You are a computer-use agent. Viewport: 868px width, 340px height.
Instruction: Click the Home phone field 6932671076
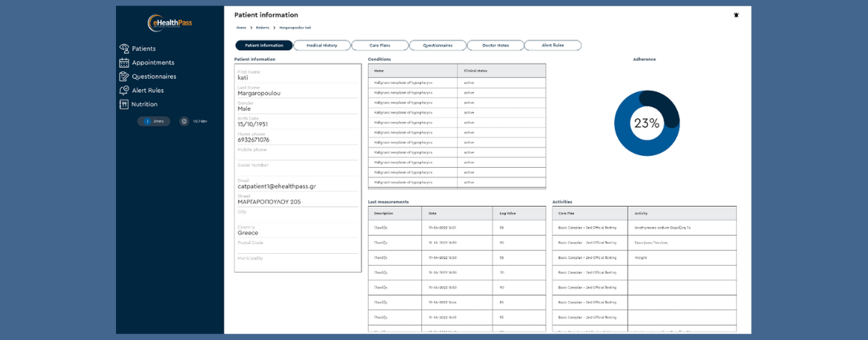[x=298, y=137]
